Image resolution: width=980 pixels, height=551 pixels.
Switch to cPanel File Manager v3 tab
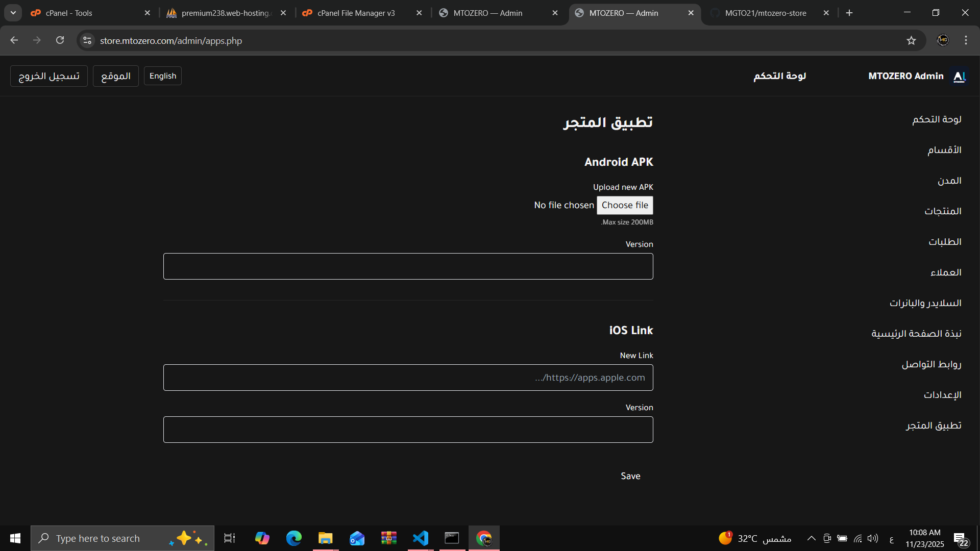356,13
